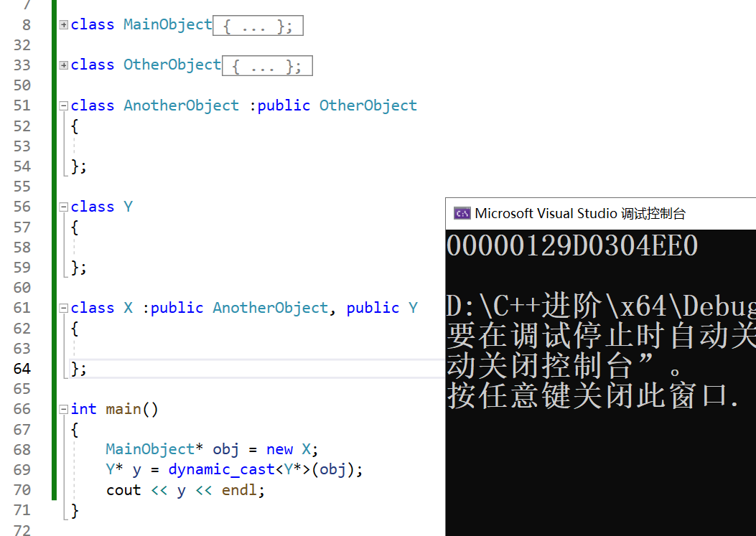This screenshot has height=536, width=756.
Task: Click the OtherObject base class on line 51
Action: tap(368, 105)
